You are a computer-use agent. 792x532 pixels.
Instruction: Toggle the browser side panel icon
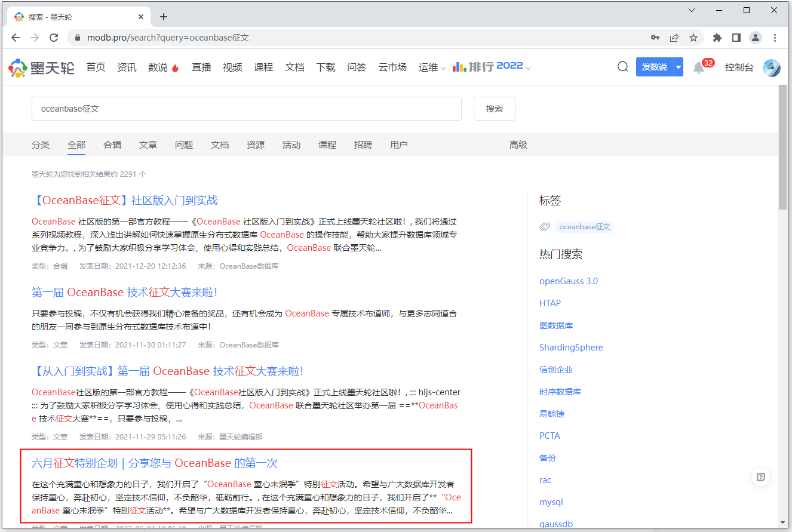click(x=736, y=38)
